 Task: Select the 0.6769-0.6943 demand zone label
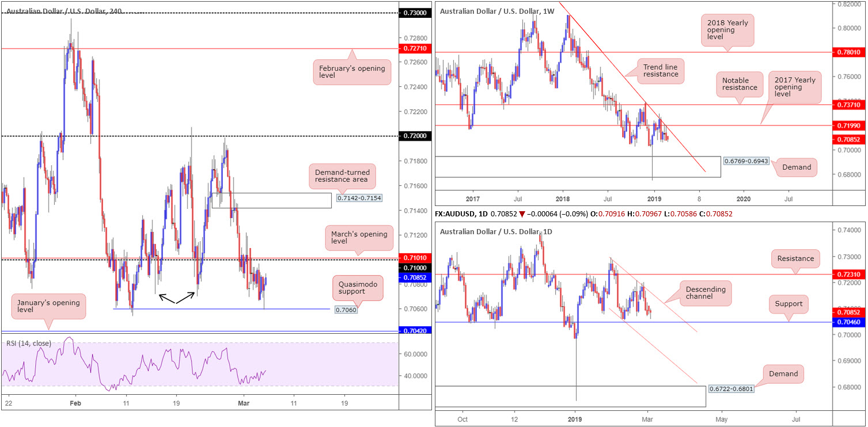coord(746,161)
